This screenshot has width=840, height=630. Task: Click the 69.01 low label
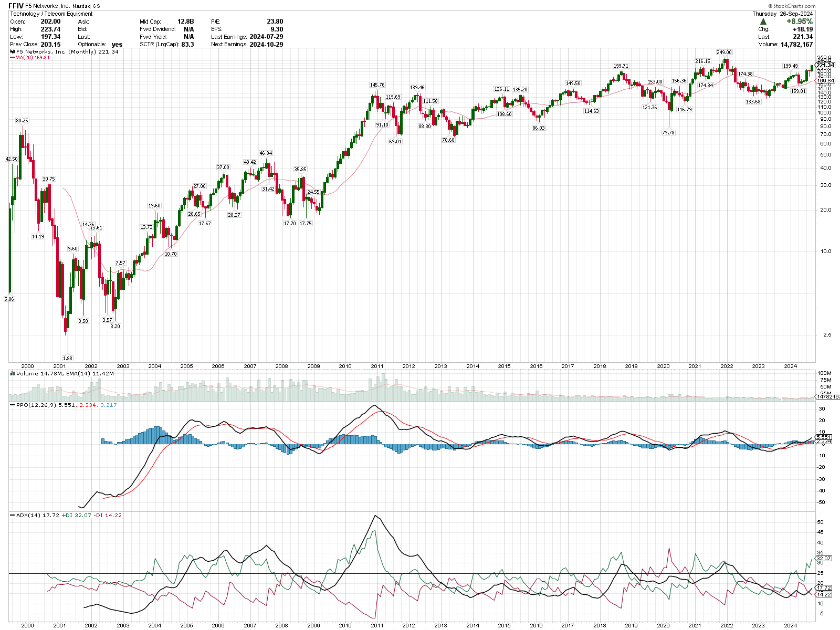[395, 142]
